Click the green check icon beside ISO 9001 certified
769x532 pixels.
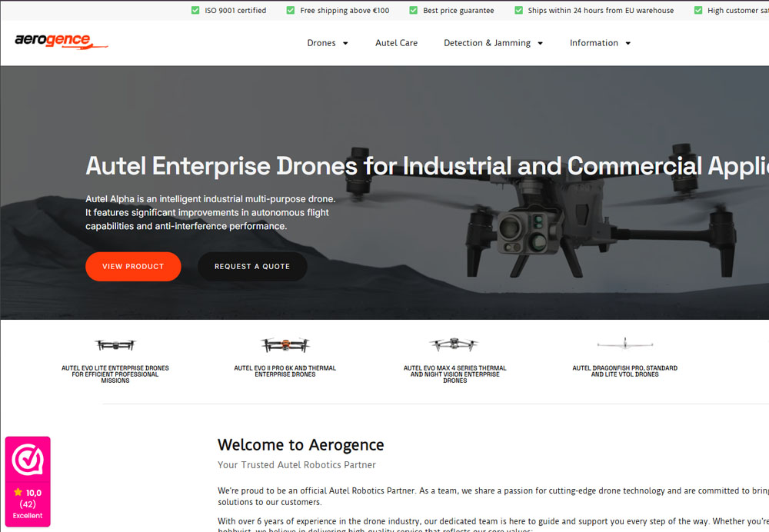(x=195, y=10)
